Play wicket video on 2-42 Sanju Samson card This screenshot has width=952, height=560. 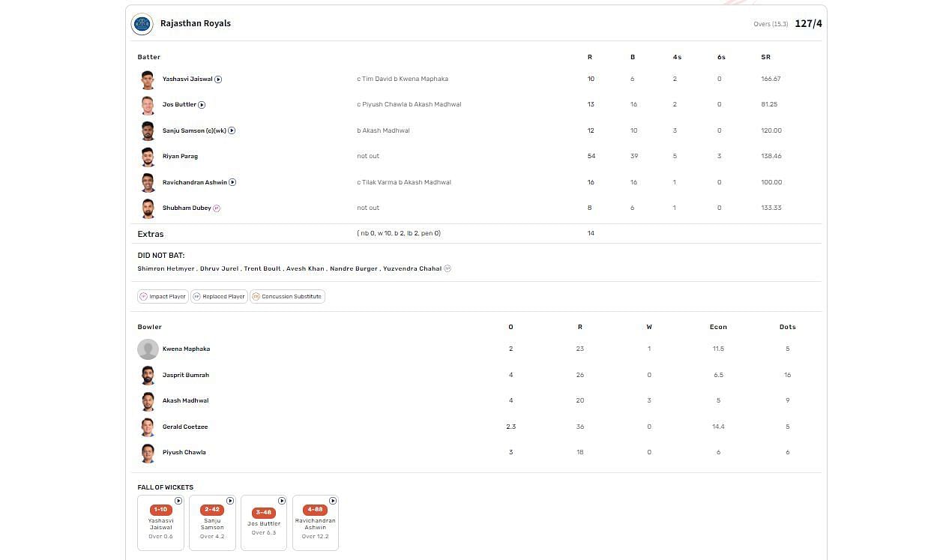click(x=230, y=501)
